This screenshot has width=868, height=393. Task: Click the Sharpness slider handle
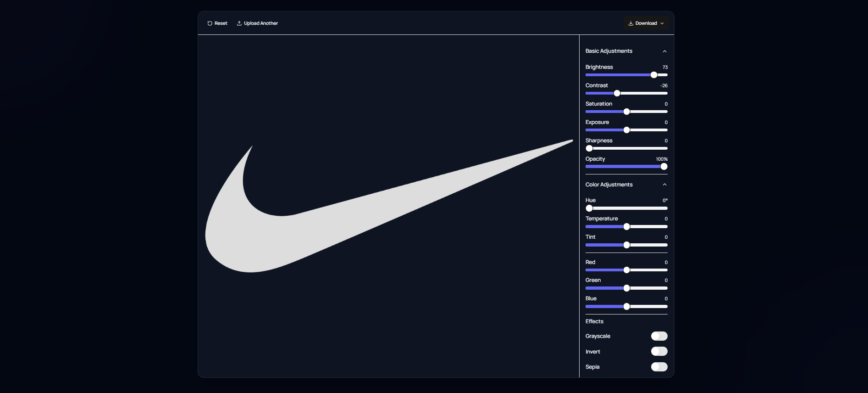pos(589,148)
